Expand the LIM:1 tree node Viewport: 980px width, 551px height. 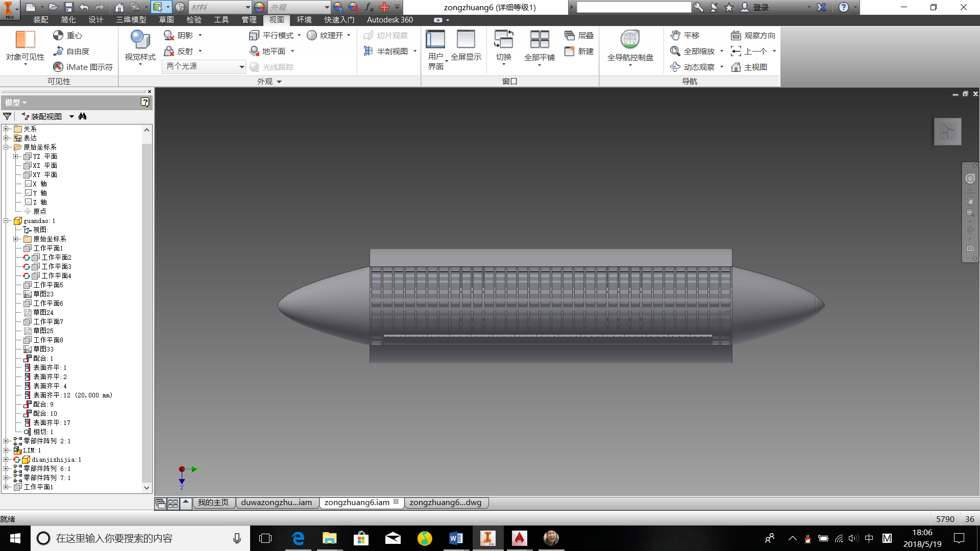(x=6, y=450)
